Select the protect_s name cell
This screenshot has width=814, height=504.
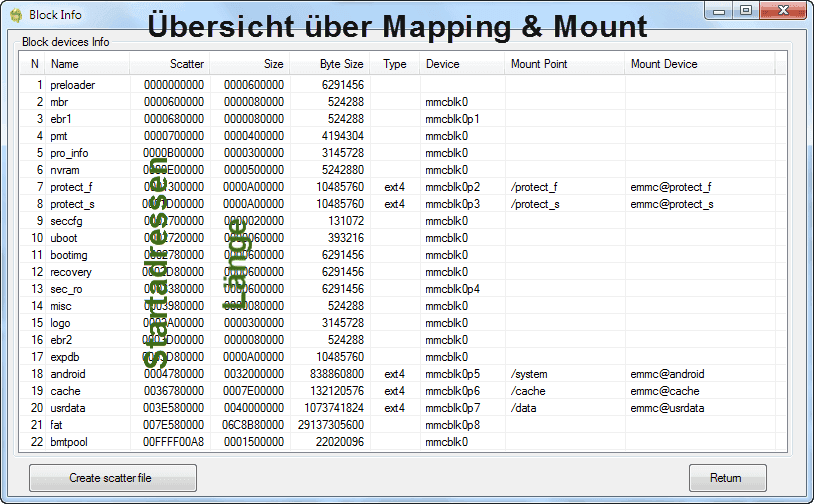tap(72, 204)
